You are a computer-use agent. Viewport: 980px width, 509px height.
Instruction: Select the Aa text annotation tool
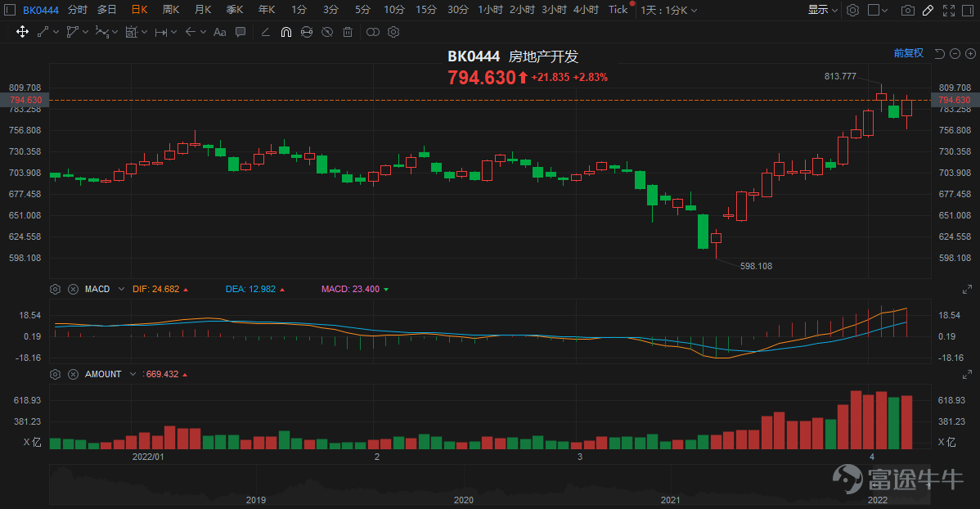219,32
